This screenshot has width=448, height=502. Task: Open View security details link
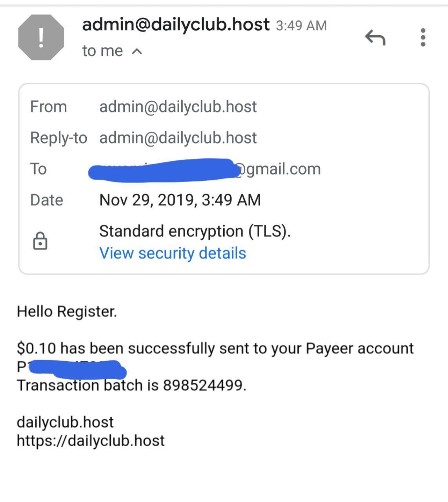pyautogui.click(x=173, y=253)
